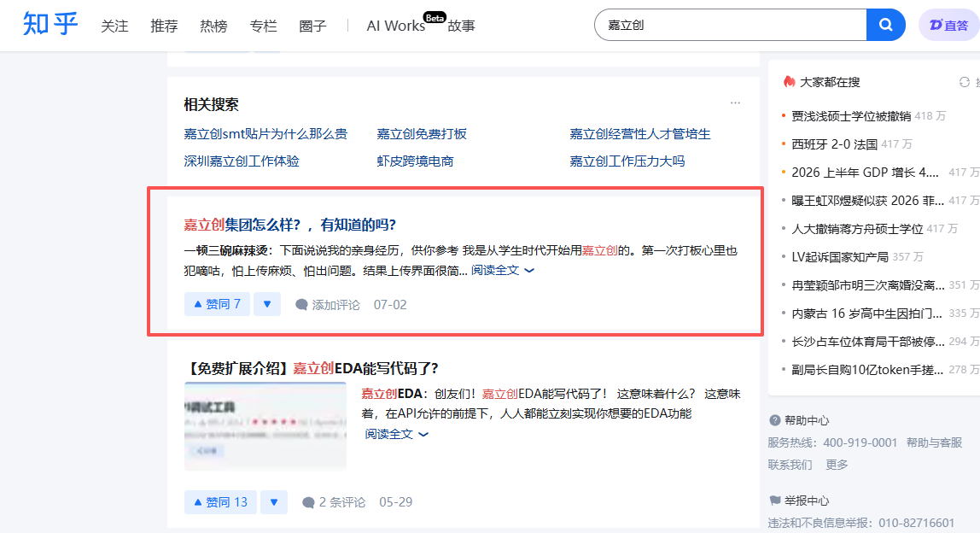The width and height of the screenshot is (980, 533).
Task: Open trending 西班牙 2-0 法国
Action: point(834,144)
